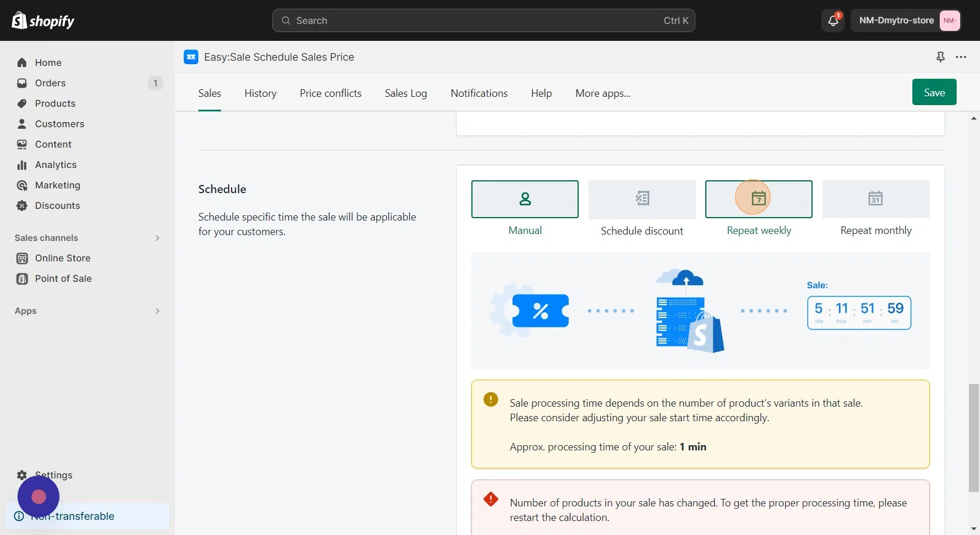The image size is (980, 535).
Task: Expand the Apps section chevron
Action: tap(157, 311)
